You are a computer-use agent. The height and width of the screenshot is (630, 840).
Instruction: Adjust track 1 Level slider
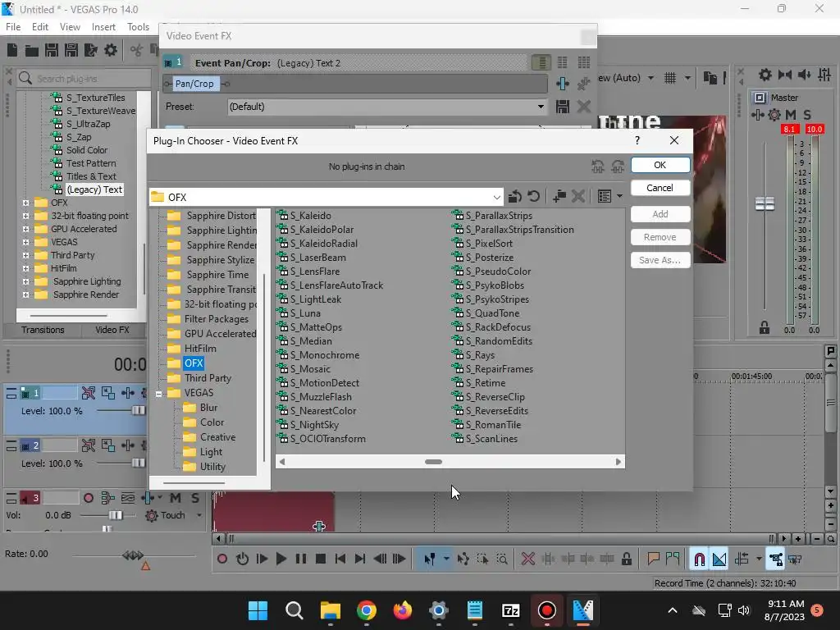[139, 410]
